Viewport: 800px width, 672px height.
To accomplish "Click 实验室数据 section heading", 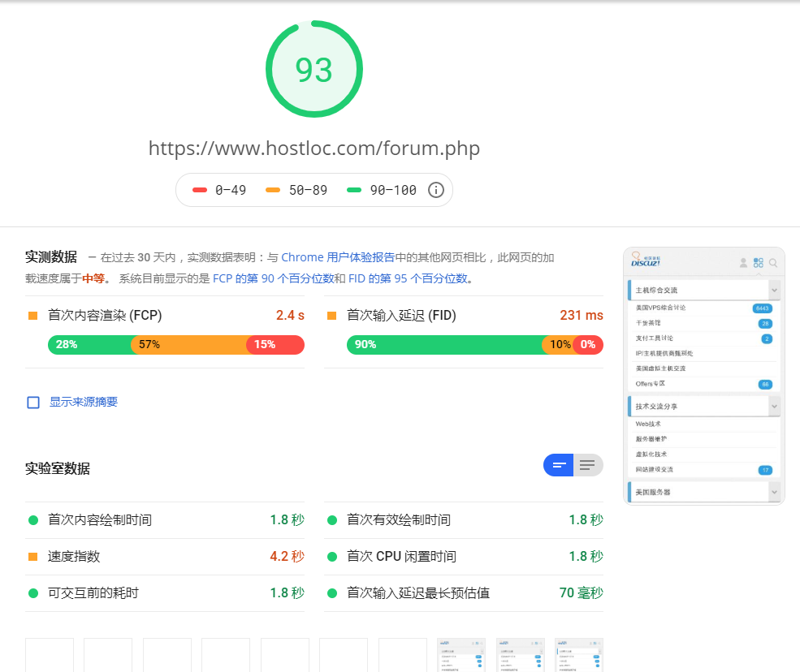I will pyautogui.click(x=58, y=468).
